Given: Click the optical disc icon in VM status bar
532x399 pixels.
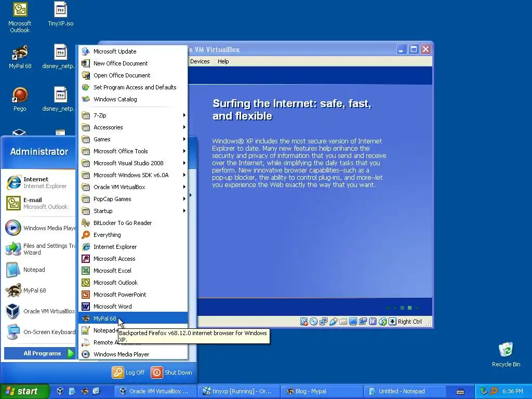Looking at the screenshot, I should (313, 321).
